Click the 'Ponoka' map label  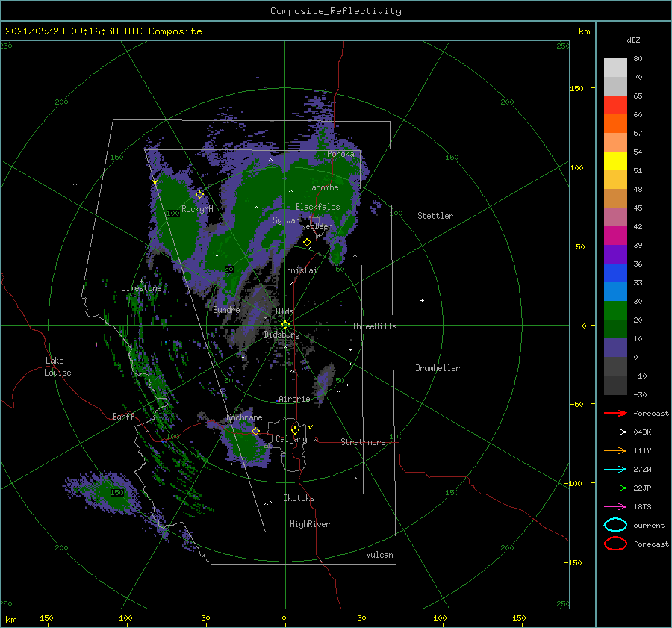(x=340, y=154)
